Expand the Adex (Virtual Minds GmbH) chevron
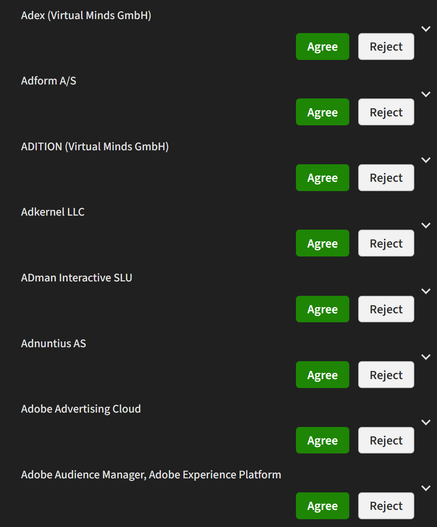437x527 pixels. (x=426, y=29)
